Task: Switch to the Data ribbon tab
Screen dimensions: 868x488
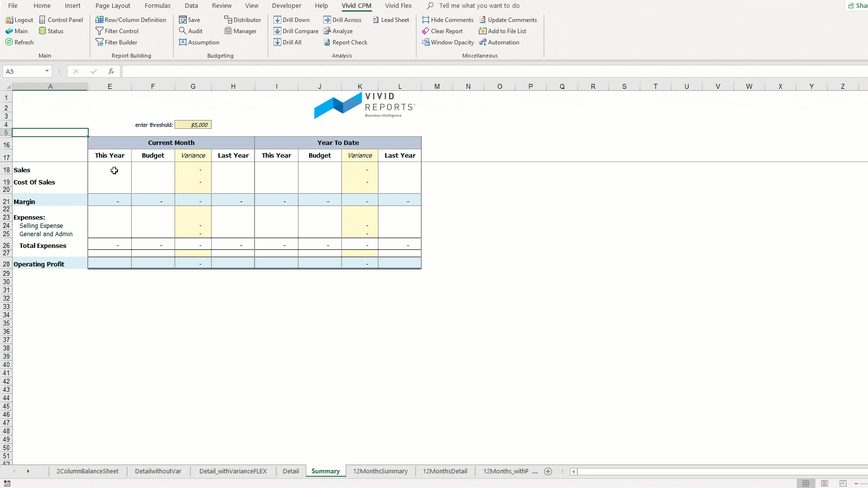Action: (191, 6)
